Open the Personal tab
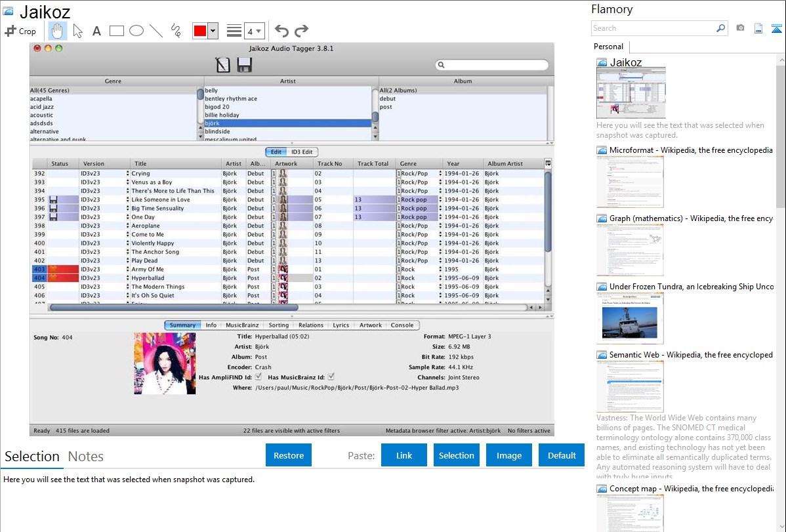Screen dimensions: 786x532 click(x=608, y=46)
